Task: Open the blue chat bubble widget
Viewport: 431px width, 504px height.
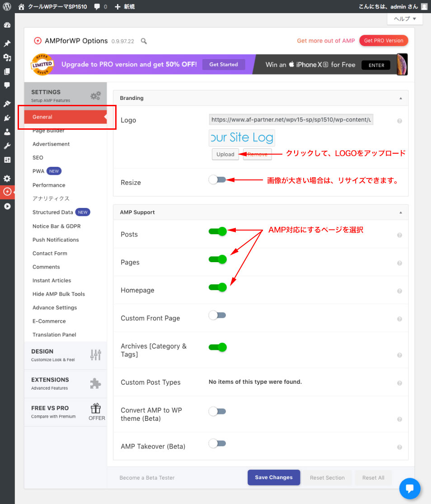Action: (x=410, y=489)
